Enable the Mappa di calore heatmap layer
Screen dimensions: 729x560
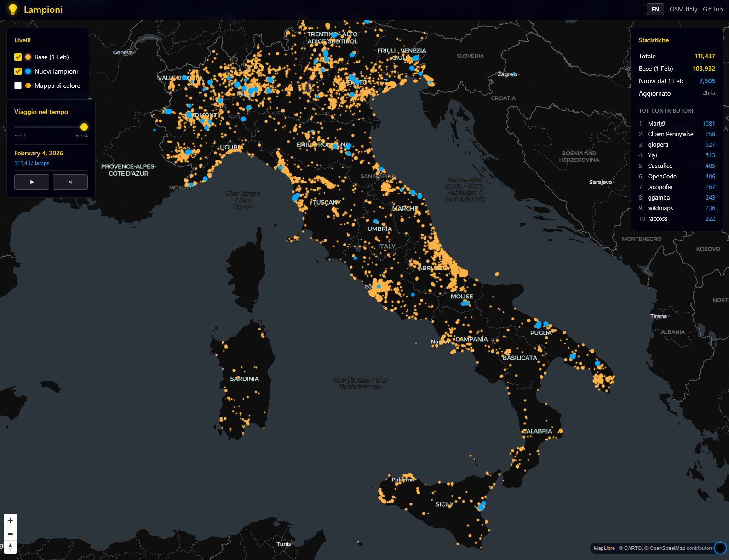pos(18,86)
